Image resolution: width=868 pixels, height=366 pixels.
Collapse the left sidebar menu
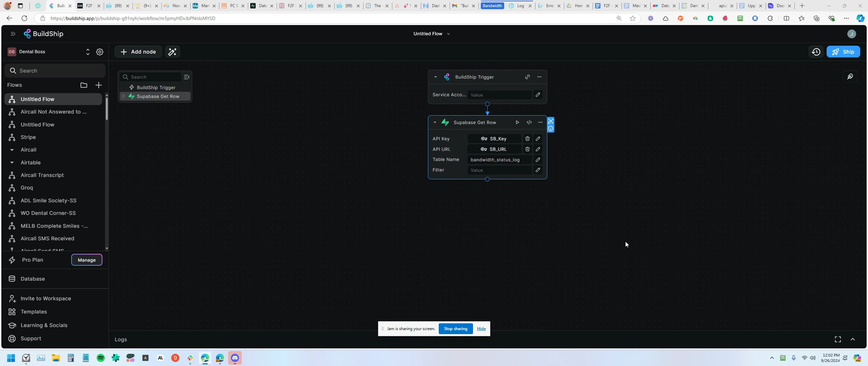coord(13,34)
